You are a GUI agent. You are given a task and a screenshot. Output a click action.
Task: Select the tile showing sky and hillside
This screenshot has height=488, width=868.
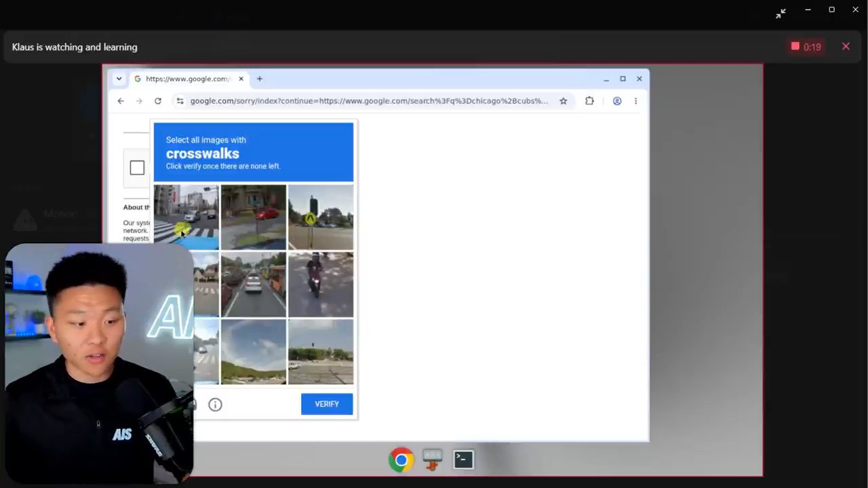254,352
